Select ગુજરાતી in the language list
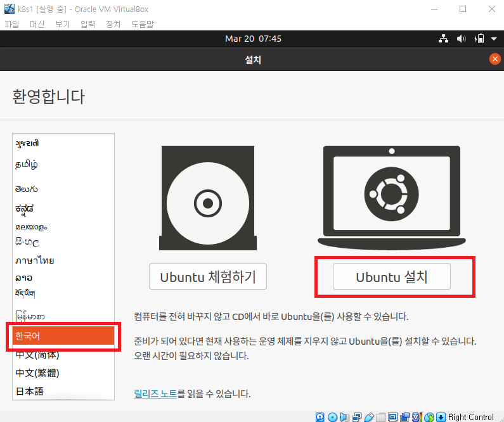The image size is (504, 422). pyautogui.click(x=63, y=143)
